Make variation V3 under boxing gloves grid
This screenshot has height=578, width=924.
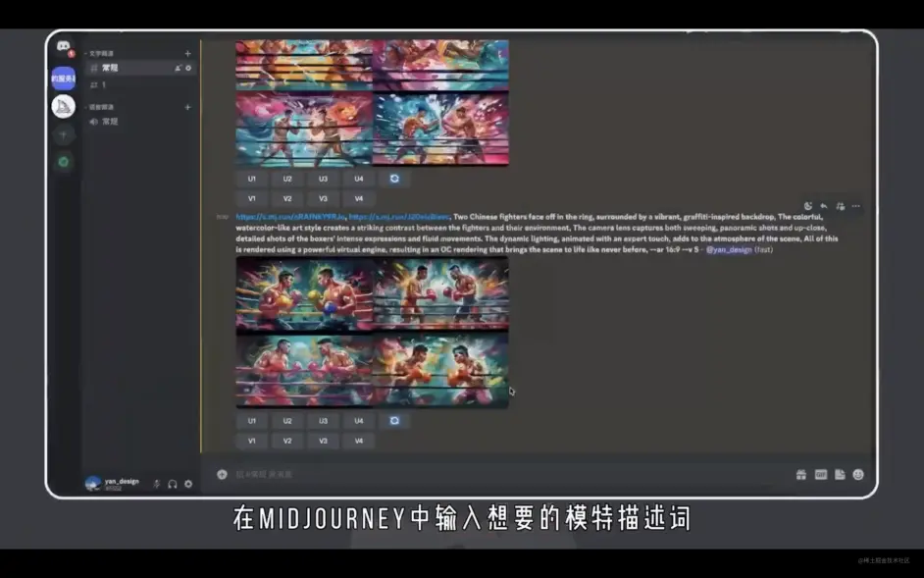(x=323, y=442)
